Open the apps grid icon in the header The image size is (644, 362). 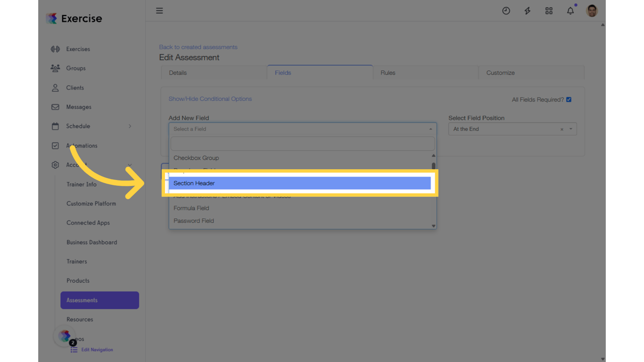[x=549, y=10]
